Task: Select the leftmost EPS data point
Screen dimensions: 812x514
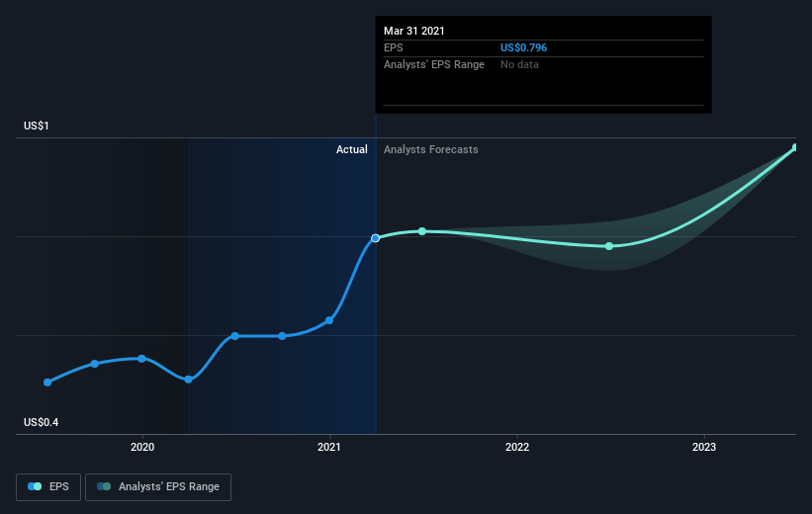Action: (x=47, y=383)
